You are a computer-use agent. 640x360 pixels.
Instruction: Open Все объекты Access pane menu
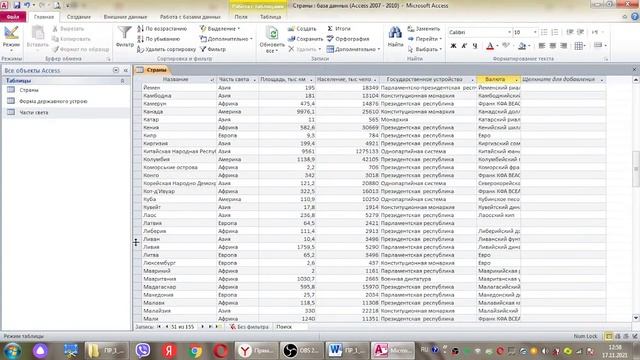tap(116, 71)
